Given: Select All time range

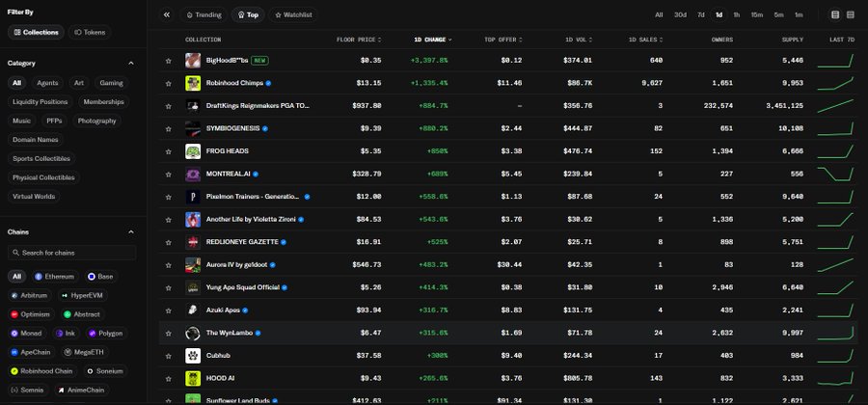Looking at the screenshot, I should (659, 14).
